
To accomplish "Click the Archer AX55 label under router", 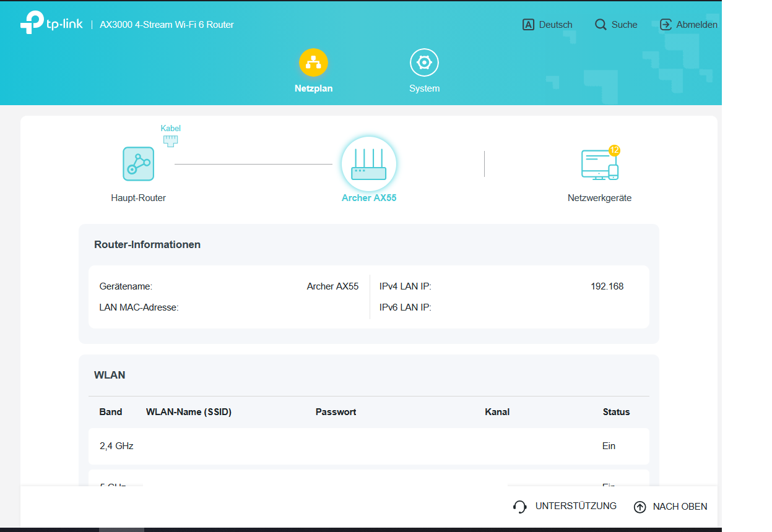I will [x=369, y=198].
